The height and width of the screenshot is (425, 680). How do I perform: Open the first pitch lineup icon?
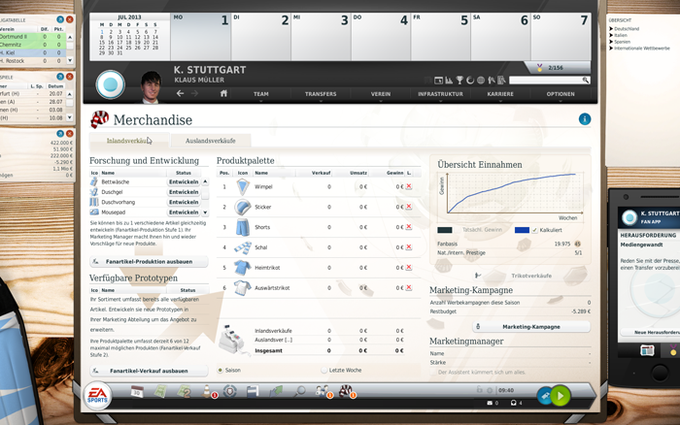160,392
